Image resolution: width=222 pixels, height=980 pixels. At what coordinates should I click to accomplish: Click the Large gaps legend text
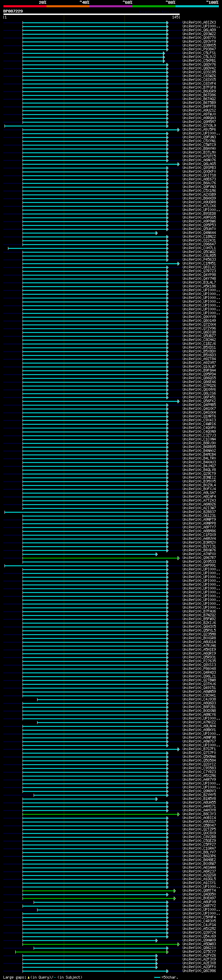[x=43, y=977]
